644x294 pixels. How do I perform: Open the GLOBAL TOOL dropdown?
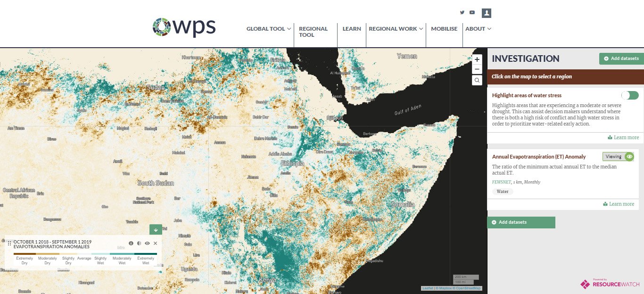click(268, 29)
